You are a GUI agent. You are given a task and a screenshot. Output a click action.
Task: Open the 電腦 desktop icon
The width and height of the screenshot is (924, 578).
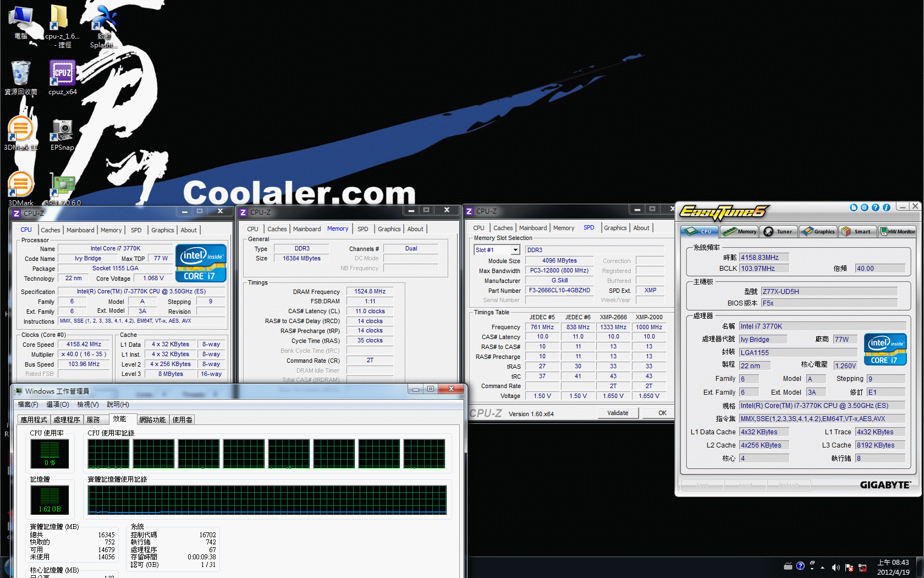(21, 23)
